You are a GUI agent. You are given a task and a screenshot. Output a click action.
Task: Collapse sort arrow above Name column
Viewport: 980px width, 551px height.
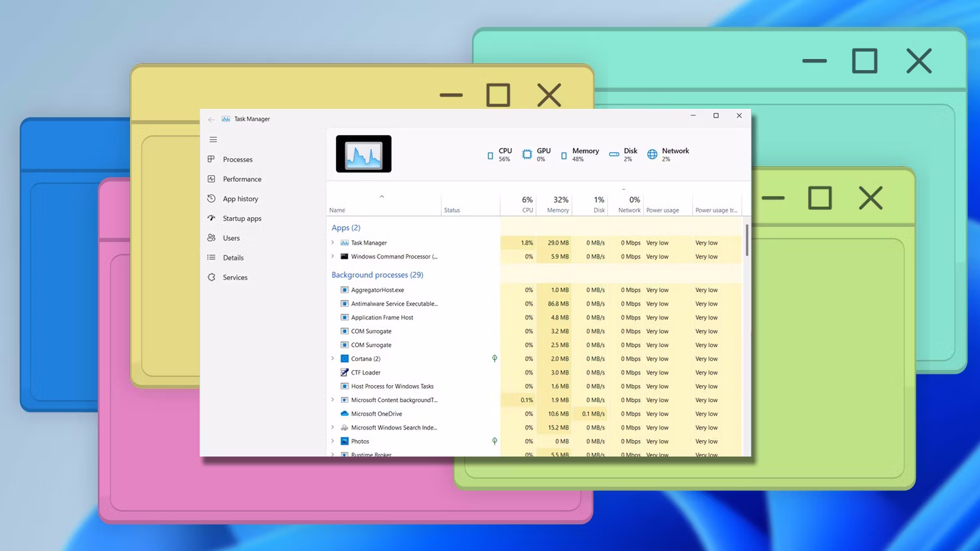coord(381,197)
